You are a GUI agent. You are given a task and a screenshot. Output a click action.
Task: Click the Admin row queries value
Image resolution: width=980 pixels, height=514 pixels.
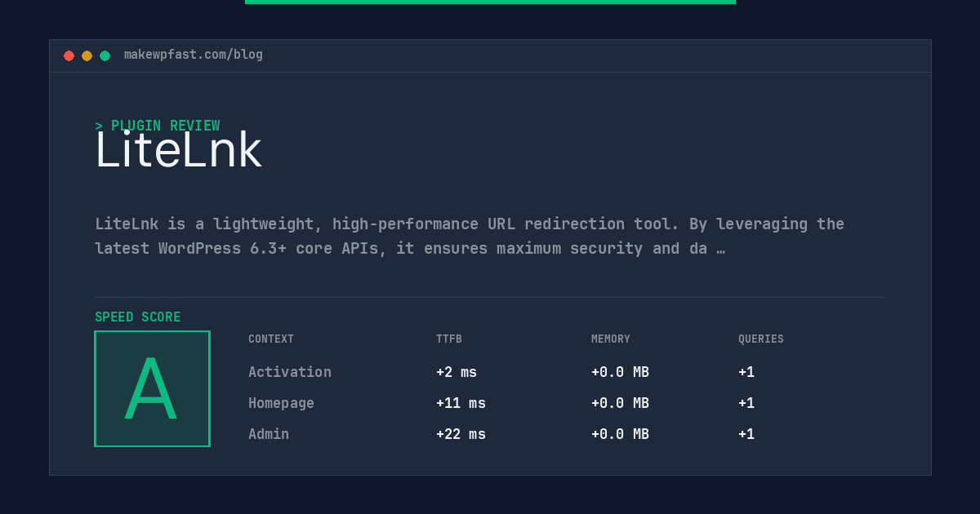(746, 434)
